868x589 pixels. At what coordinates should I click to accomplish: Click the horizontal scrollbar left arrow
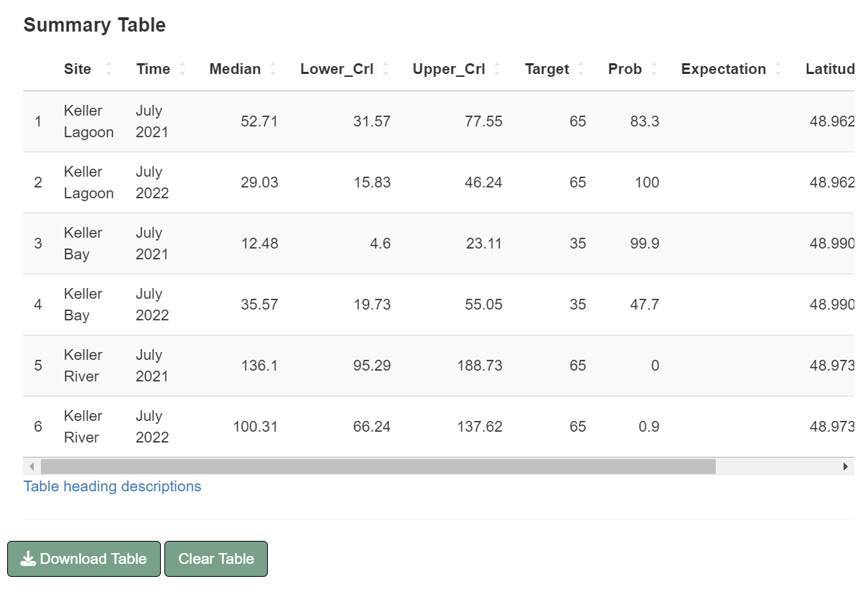32,467
